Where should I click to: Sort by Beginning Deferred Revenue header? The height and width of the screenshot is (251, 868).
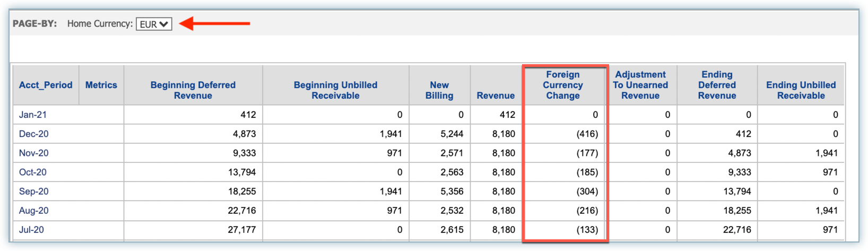193,90
